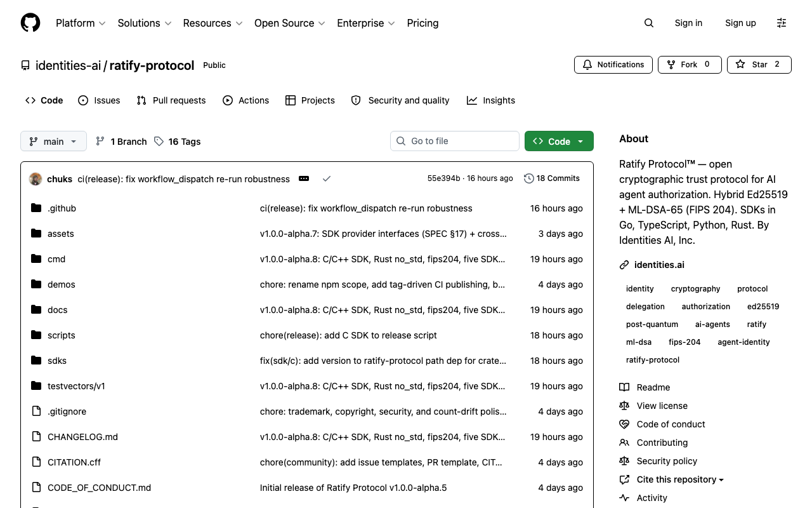Open the agent-identity topic tag
Viewport: 812px width, 508px height.
pyautogui.click(x=743, y=342)
